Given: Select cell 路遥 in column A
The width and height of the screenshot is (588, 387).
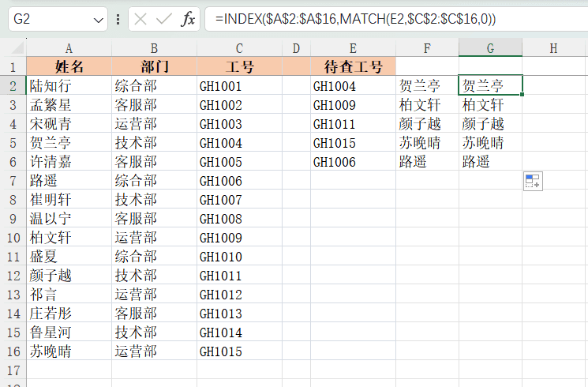Looking at the screenshot, I should coord(69,181).
